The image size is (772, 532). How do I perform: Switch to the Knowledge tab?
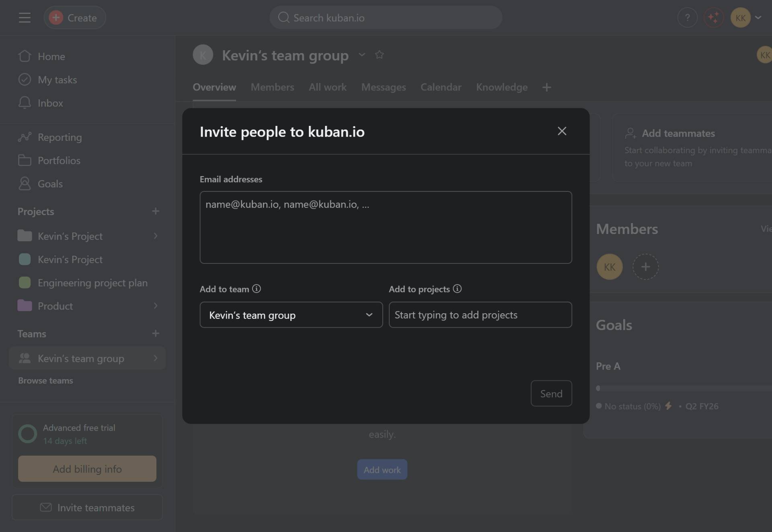click(x=502, y=87)
